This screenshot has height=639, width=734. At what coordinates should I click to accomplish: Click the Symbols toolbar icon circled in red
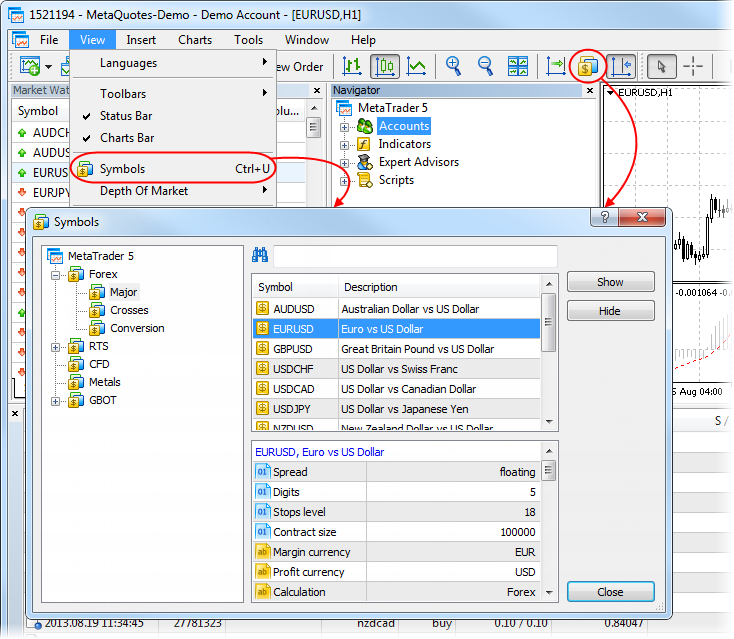tap(589, 67)
